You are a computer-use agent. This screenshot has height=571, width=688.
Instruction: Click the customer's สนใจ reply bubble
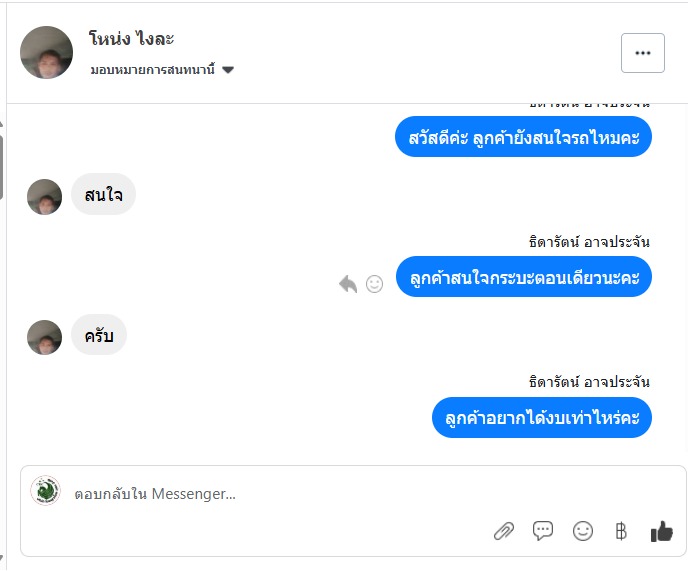coord(103,194)
